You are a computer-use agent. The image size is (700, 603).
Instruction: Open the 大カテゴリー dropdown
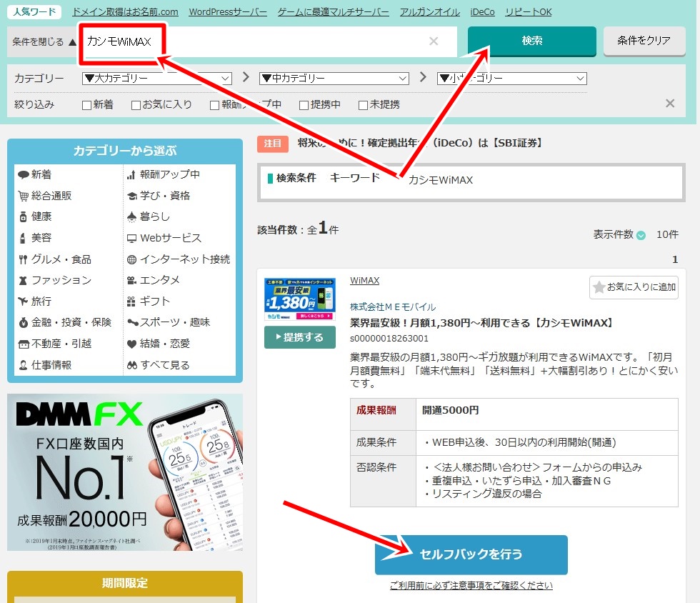pyautogui.click(x=157, y=79)
